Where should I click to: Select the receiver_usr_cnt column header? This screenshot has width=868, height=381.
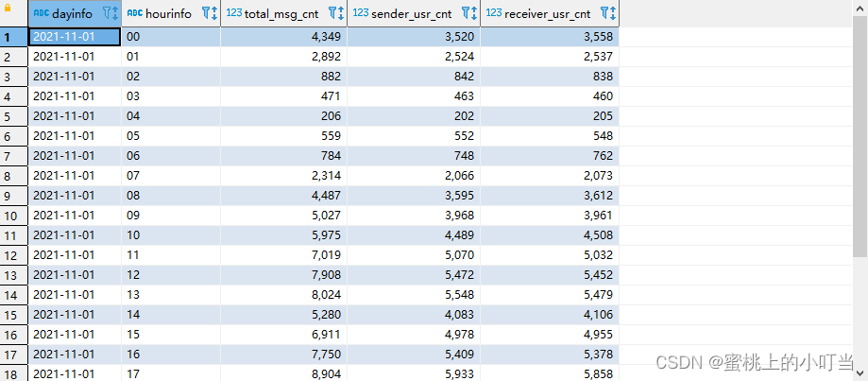(x=550, y=13)
